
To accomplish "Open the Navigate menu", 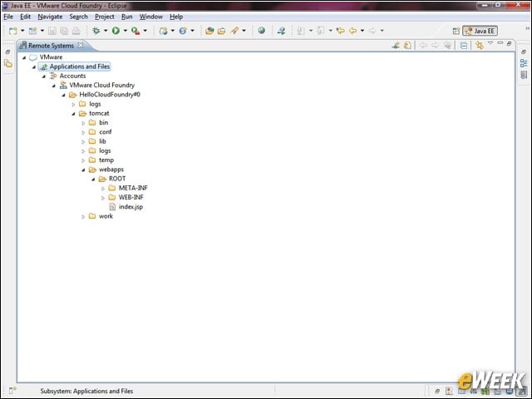I will 50,17.
